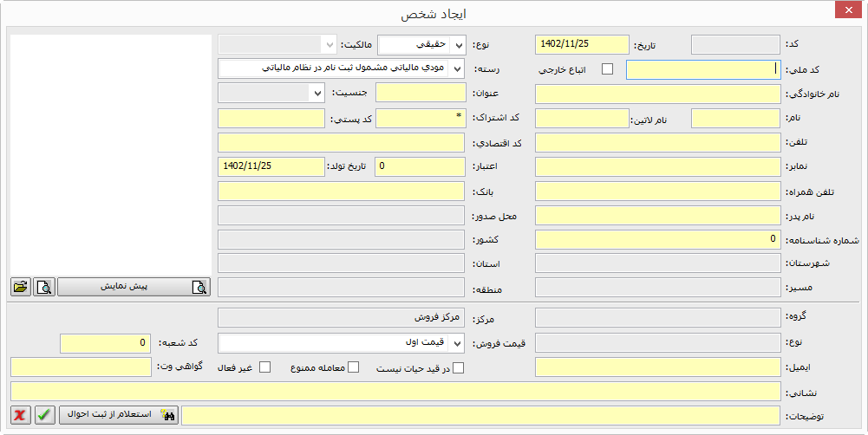Screen dimensions: 868x435
Task: Expand the رسته category dropdown
Action: point(342,68)
